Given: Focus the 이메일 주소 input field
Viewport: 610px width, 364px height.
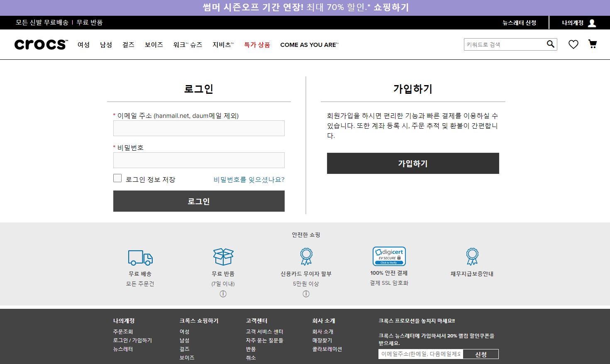Looking at the screenshot, I should (199, 128).
